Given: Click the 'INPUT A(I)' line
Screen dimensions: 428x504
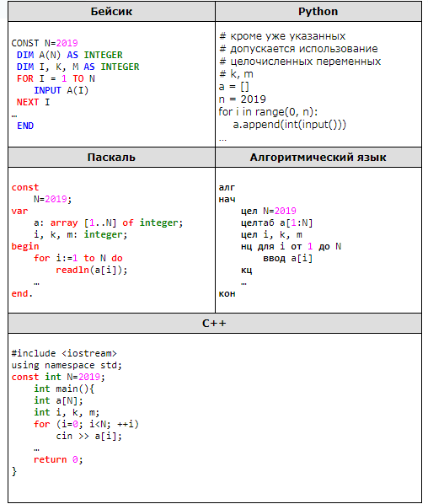Looking at the screenshot, I should (61, 91).
